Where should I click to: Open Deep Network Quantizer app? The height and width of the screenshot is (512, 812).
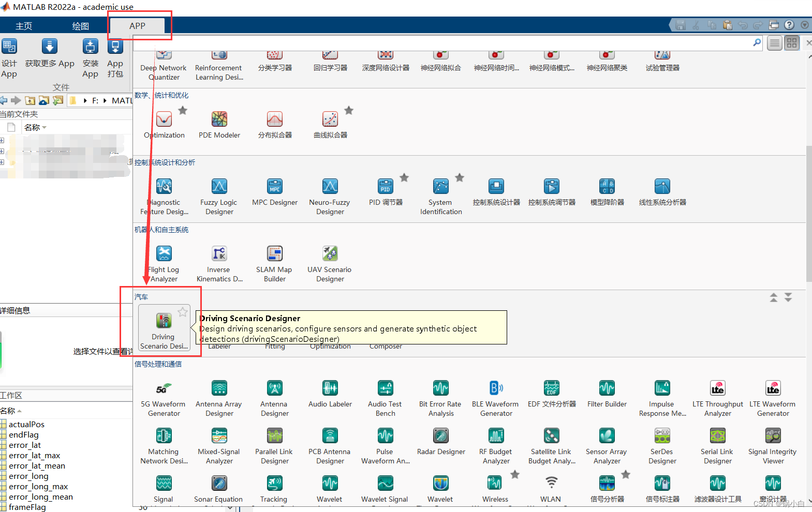coord(164,66)
